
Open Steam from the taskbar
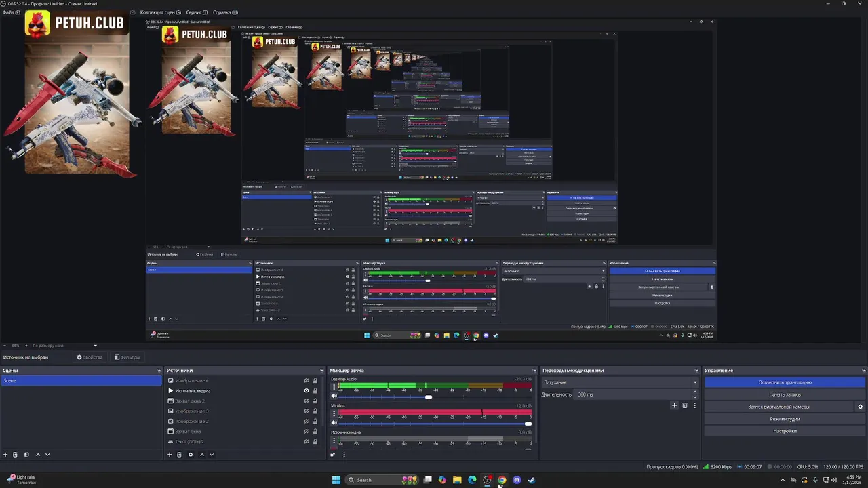point(532,480)
